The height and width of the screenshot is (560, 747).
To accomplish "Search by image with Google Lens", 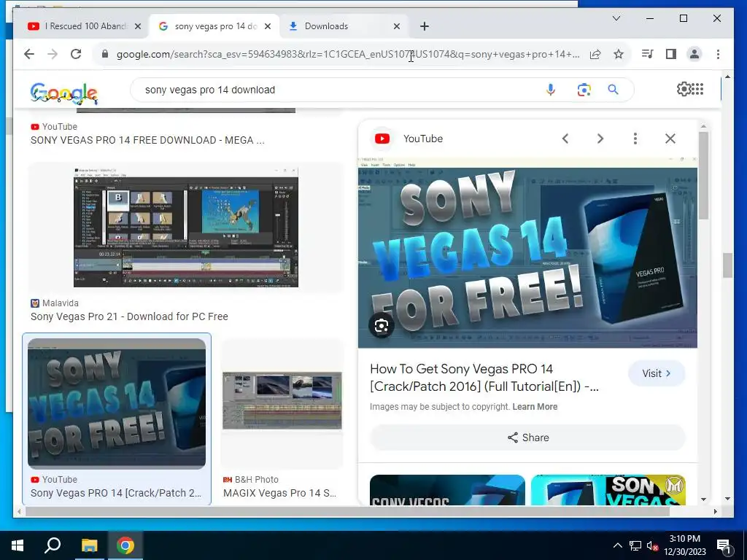I will (x=584, y=90).
